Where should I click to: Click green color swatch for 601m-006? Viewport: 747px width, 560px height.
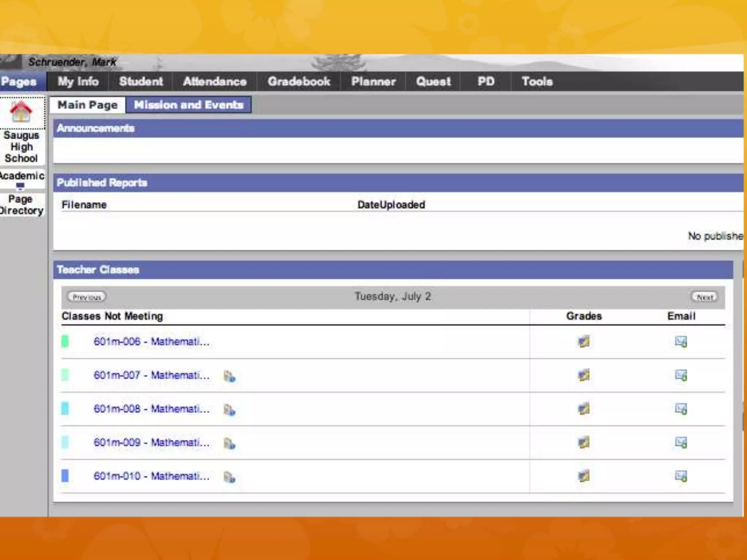coord(65,342)
